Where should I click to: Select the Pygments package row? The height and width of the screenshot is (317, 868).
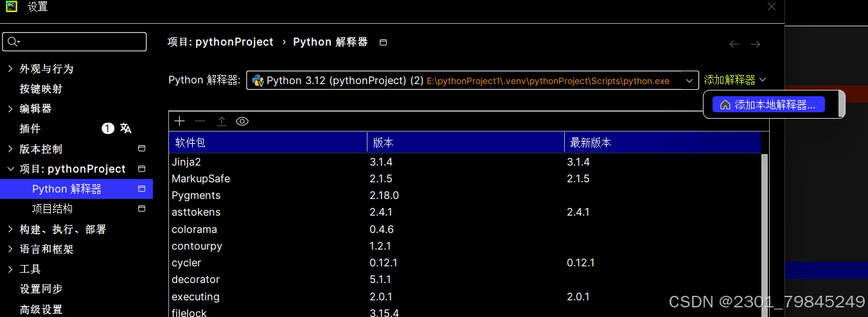click(x=465, y=195)
